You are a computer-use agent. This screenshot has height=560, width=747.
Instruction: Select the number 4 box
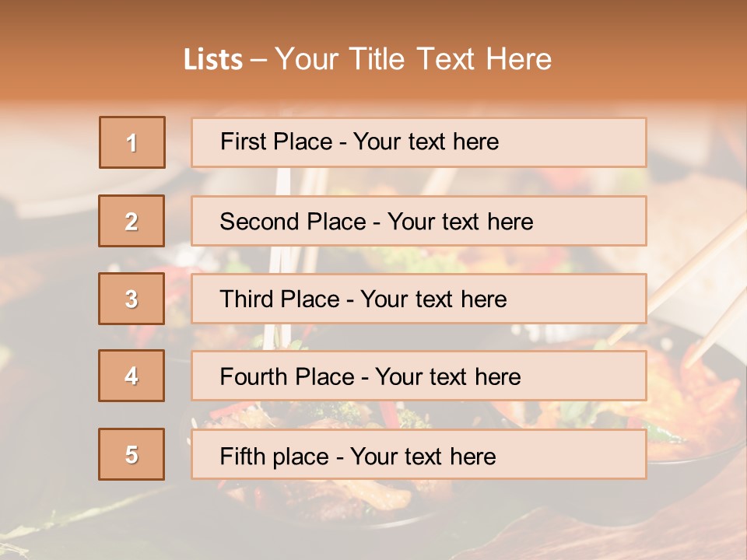[132, 376]
